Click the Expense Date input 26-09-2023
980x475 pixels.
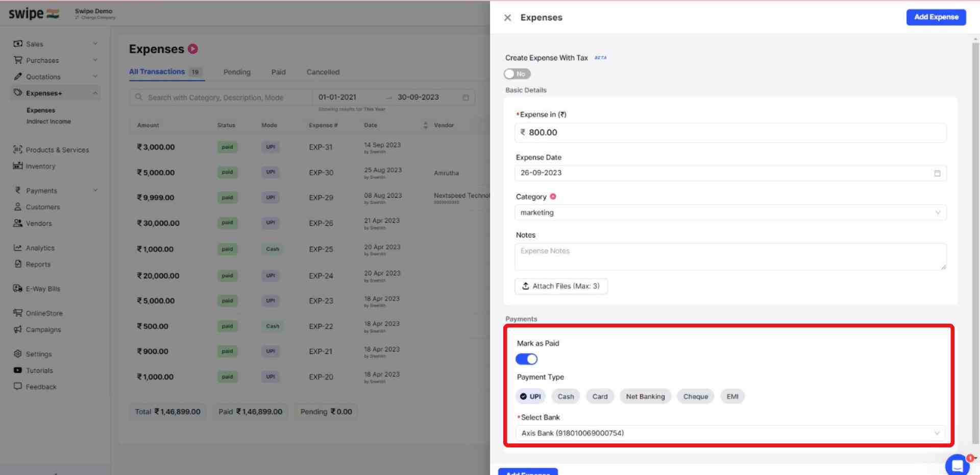click(x=730, y=173)
